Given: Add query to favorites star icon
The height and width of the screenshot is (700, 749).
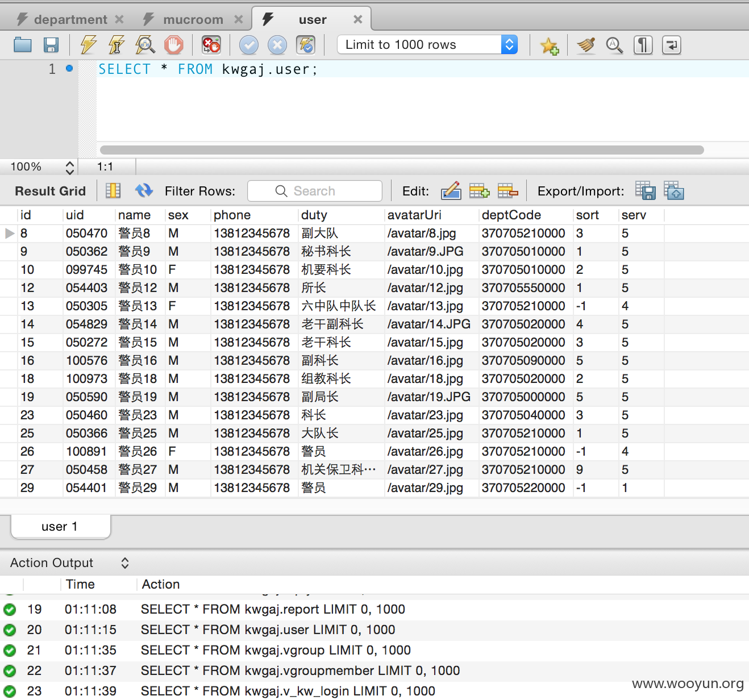Looking at the screenshot, I should click(x=550, y=45).
